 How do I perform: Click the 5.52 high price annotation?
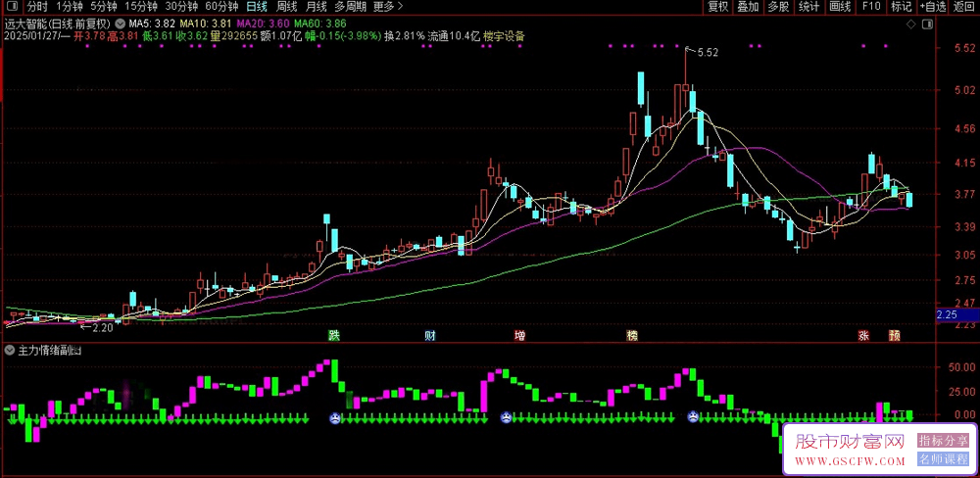pyautogui.click(x=708, y=53)
